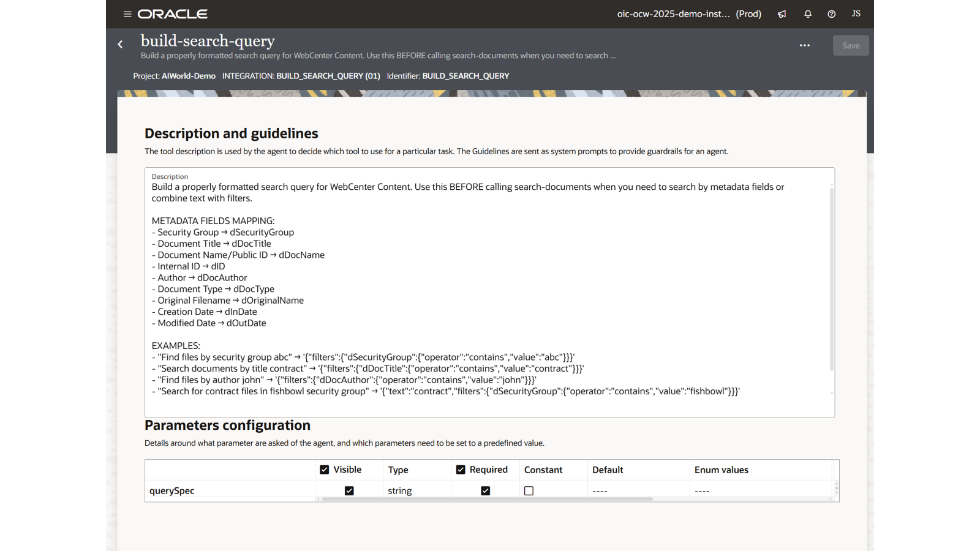Open the AIWorld-Demo project link
This screenshot has height=551, width=980.
[189, 75]
